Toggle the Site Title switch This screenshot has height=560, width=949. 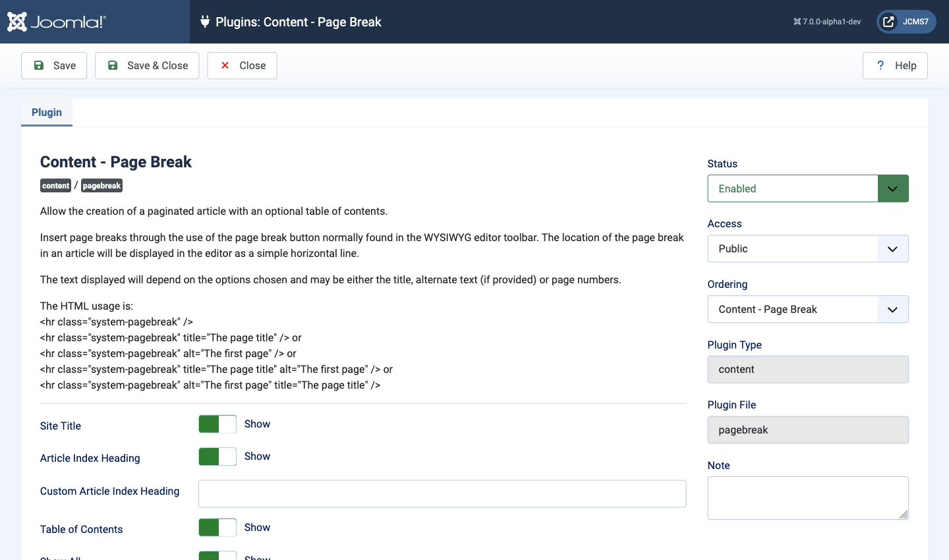click(217, 424)
